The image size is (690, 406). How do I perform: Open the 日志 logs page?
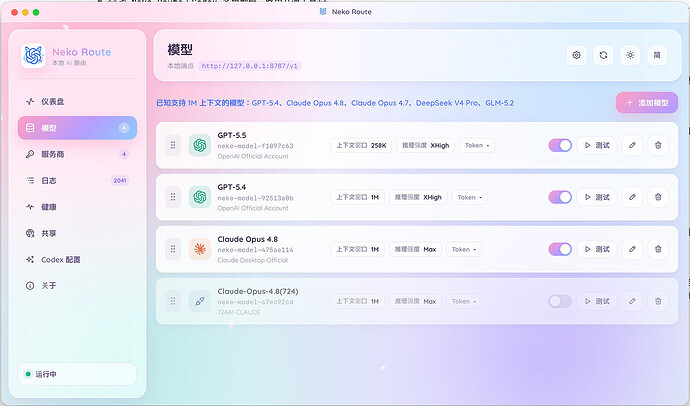click(x=77, y=180)
